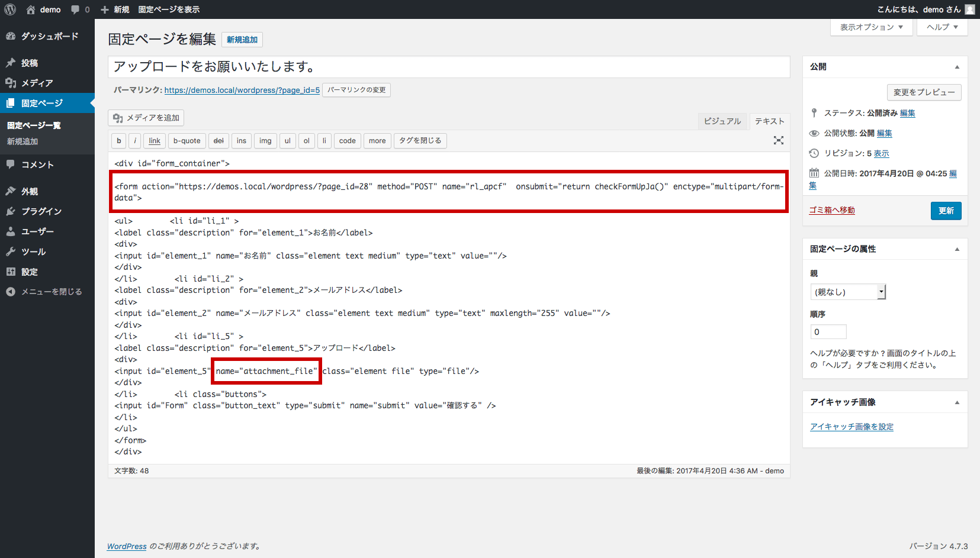Click パーマリンクの変更 button
The height and width of the screenshot is (558, 980).
[x=356, y=90]
